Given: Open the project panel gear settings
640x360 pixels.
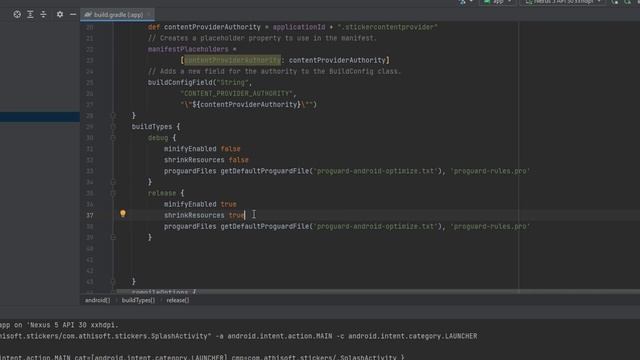Looking at the screenshot, I should click(x=60, y=14).
